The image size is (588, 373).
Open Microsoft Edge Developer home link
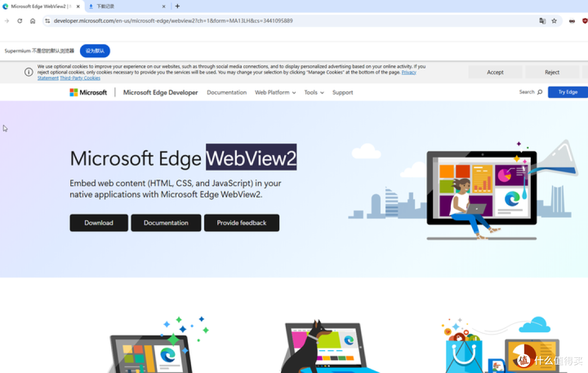pyautogui.click(x=160, y=92)
